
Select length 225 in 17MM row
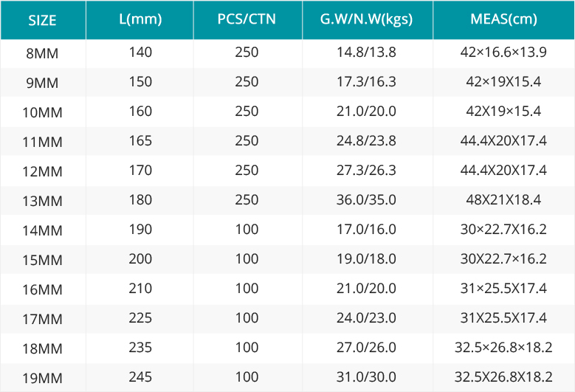pos(140,318)
